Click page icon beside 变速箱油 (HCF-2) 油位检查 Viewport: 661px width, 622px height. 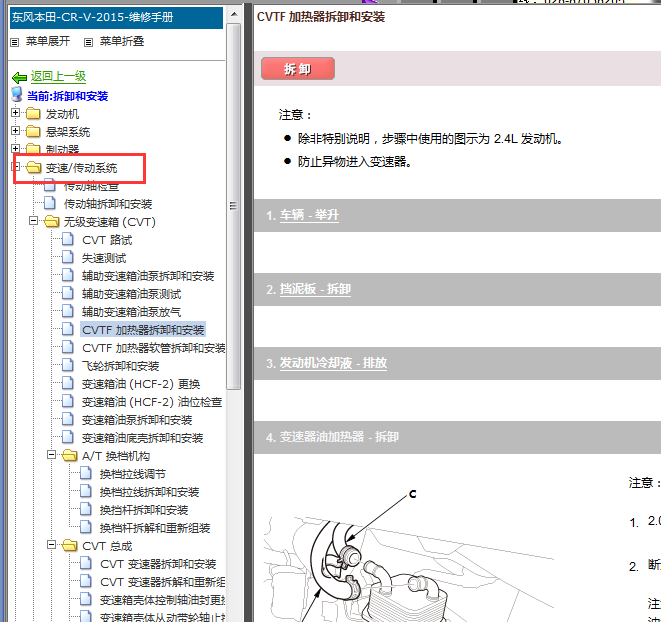[x=68, y=401]
